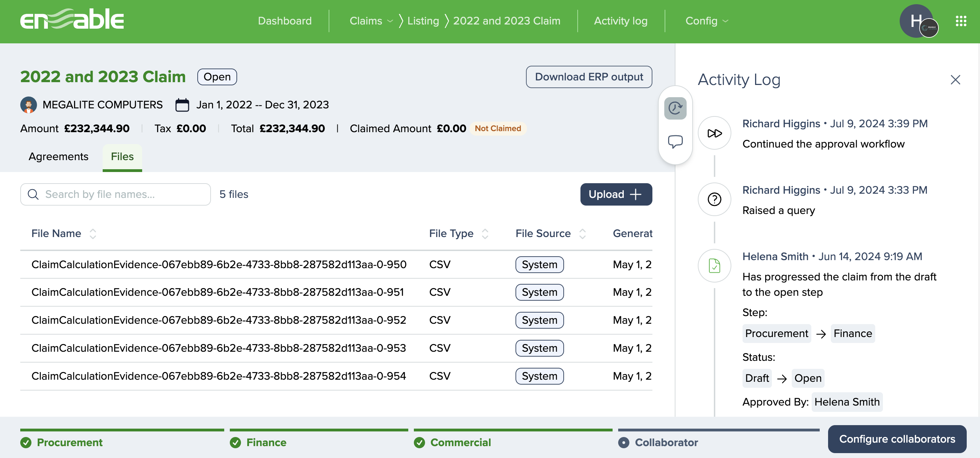Open the activity history clock icon
The width and height of the screenshot is (980, 458).
675,108
